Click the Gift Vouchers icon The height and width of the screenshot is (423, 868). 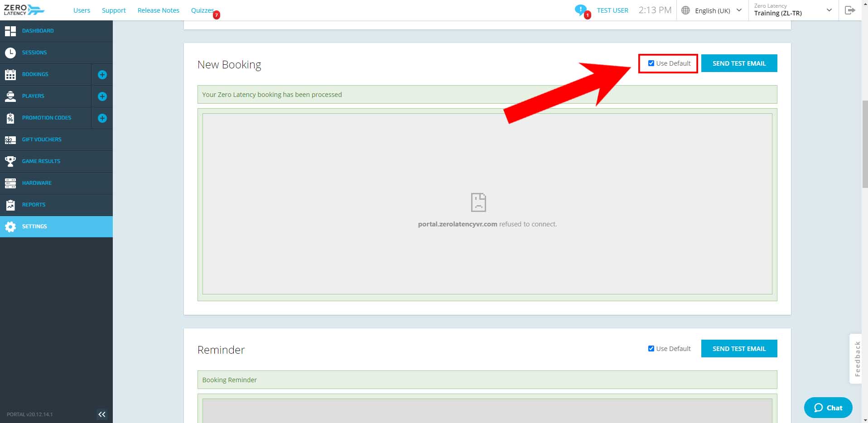10,139
